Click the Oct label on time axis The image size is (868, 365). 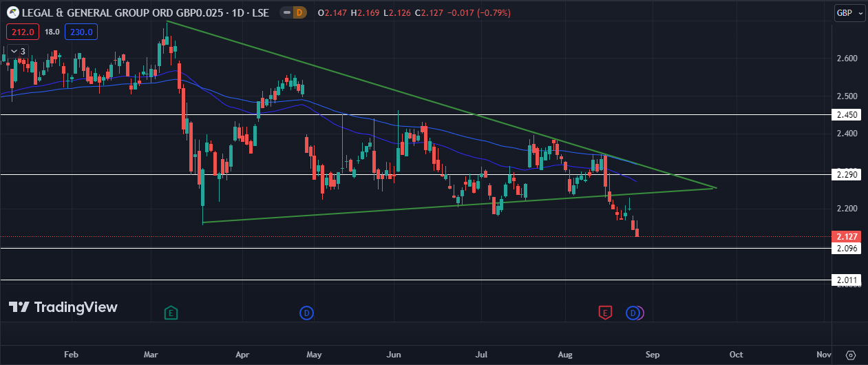[736, 355]
